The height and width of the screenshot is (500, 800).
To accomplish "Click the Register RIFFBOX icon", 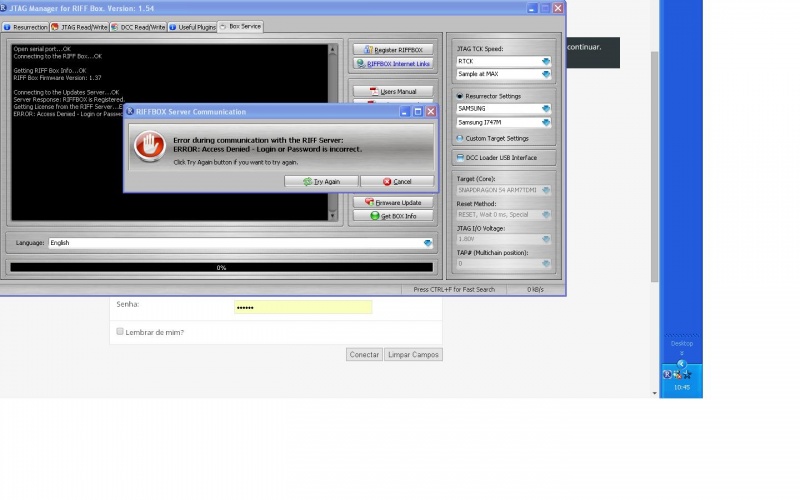I will pos(368,49).
